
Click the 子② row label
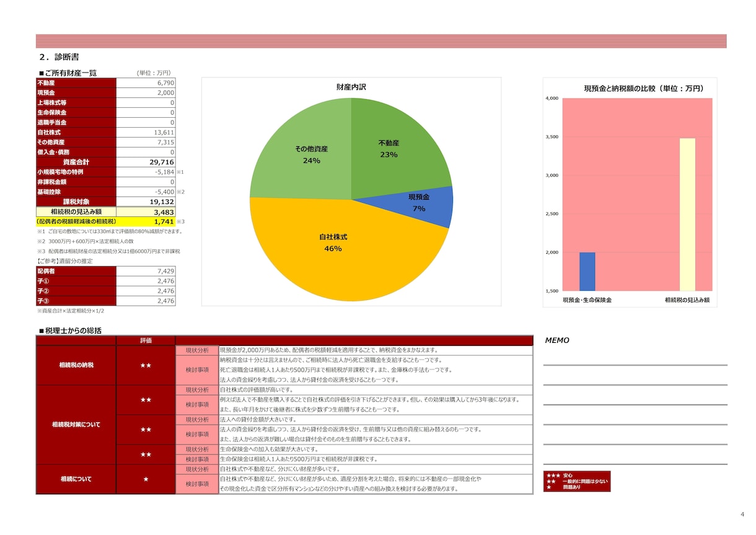pos(76,291)
